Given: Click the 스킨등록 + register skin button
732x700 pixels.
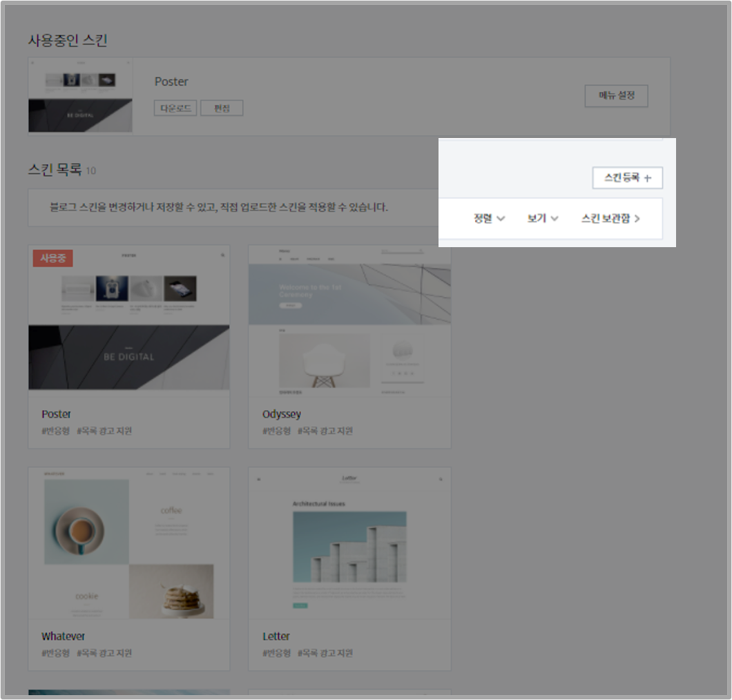Looking at the screenshot, I should 627,177.
